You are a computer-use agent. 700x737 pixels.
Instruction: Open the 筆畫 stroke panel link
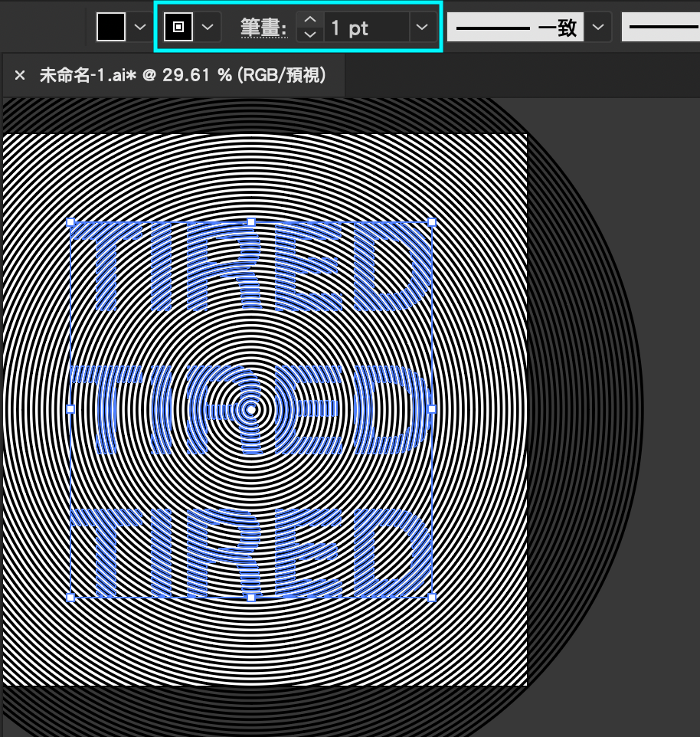click(x=263, y=28)
